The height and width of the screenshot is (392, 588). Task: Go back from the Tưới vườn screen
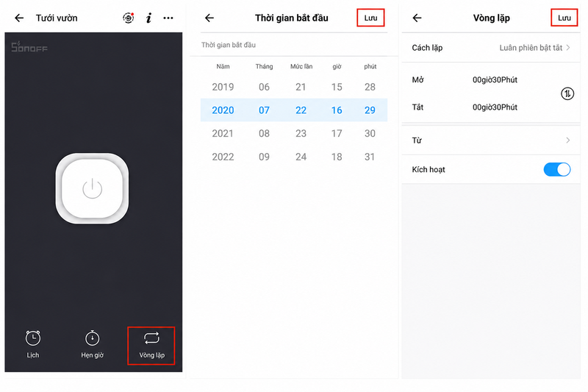(19, 18)
